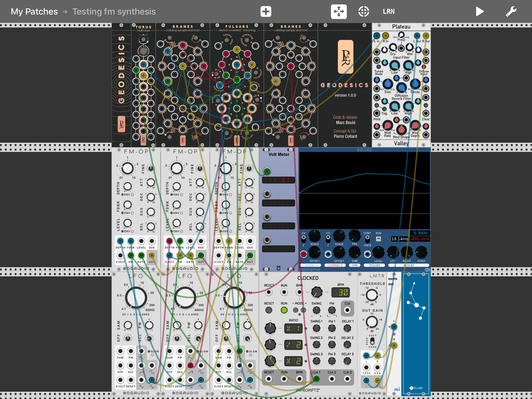Select the move/pan arrows tool
Image resolution: width=532 pixels, height=399 pixels.
[x=339, y=11]
